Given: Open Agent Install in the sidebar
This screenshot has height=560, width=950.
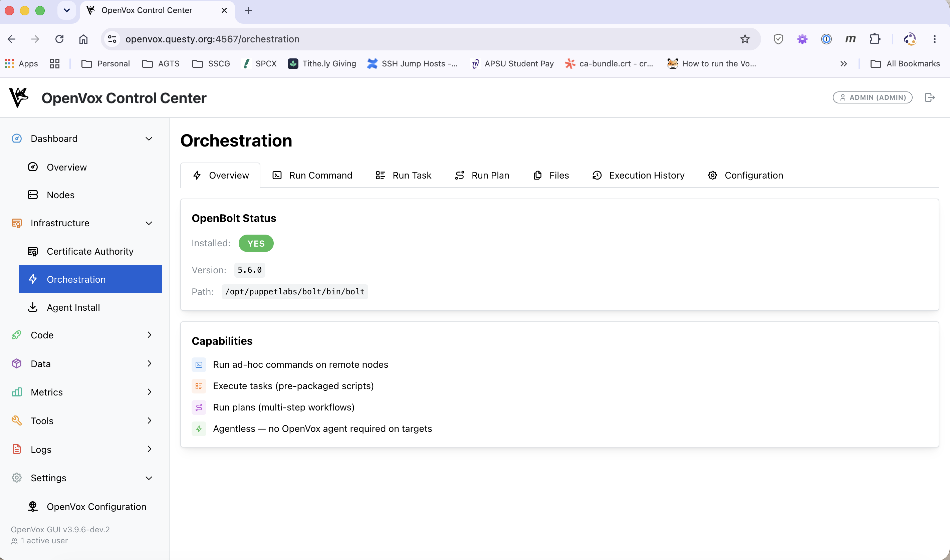Looking at the screenshot, I should coord(90,307).
